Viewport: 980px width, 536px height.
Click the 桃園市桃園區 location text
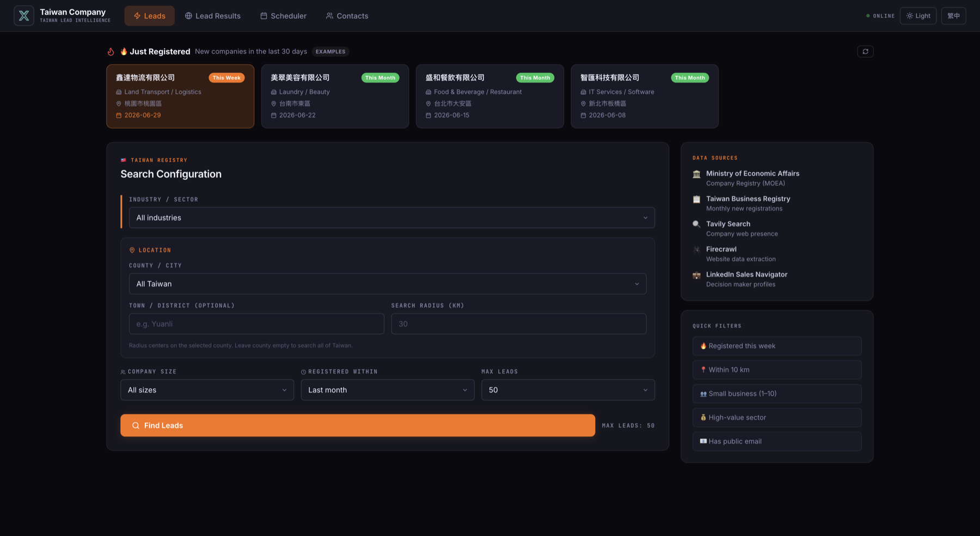(143, 103)
